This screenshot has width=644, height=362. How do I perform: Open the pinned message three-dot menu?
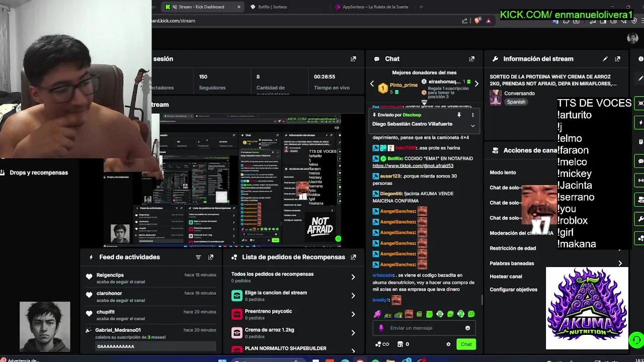tap(472, 115)
